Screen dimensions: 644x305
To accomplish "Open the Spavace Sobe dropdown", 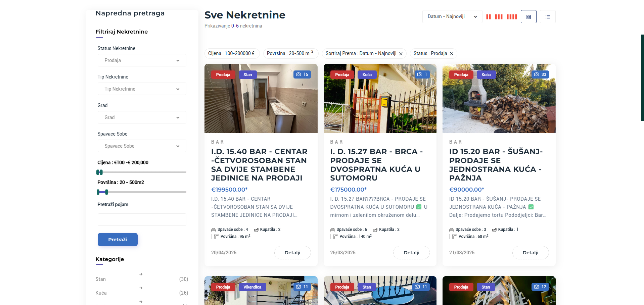I will pos(142,146).
